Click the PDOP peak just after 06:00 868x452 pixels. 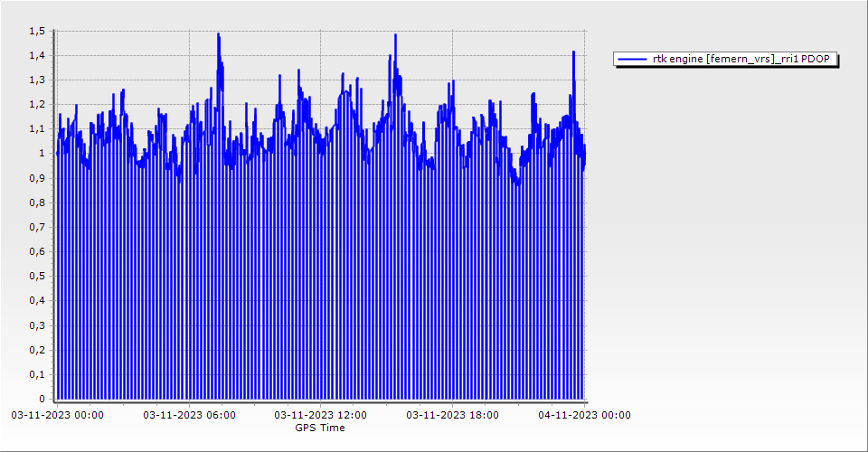pos(219,36)
